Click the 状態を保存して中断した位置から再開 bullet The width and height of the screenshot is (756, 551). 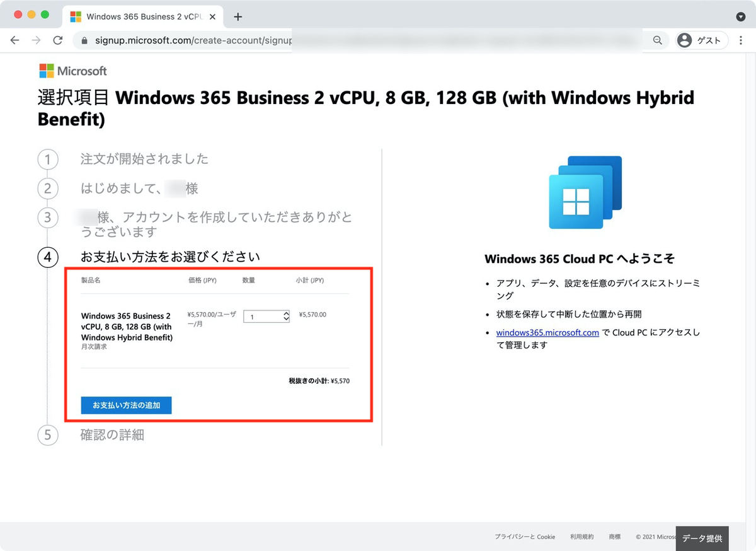[x=569, y=314]
